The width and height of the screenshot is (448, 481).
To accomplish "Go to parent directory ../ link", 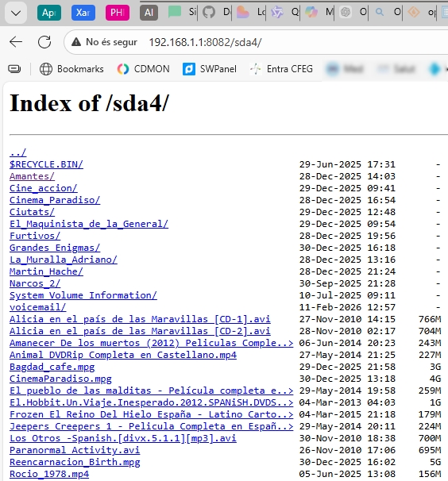I will 17,152.
